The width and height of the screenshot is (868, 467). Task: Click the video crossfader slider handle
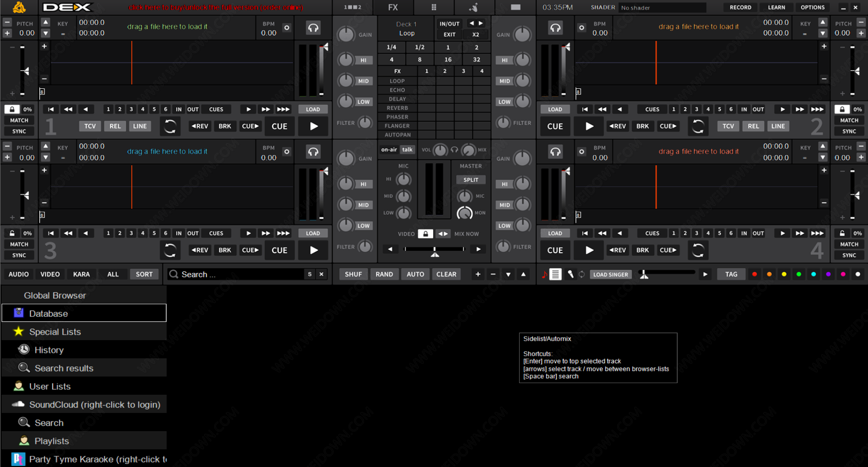435,251
